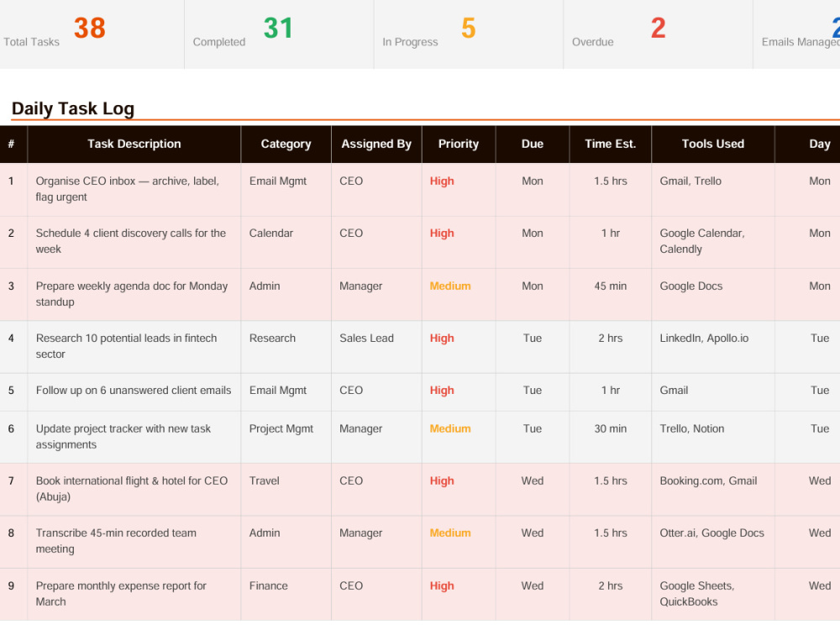The height and width of the screenshot is (630, 840).
Task: Click the 'LinkedIn, Apollo.io' tools cell
Action: tap(713, 347)
